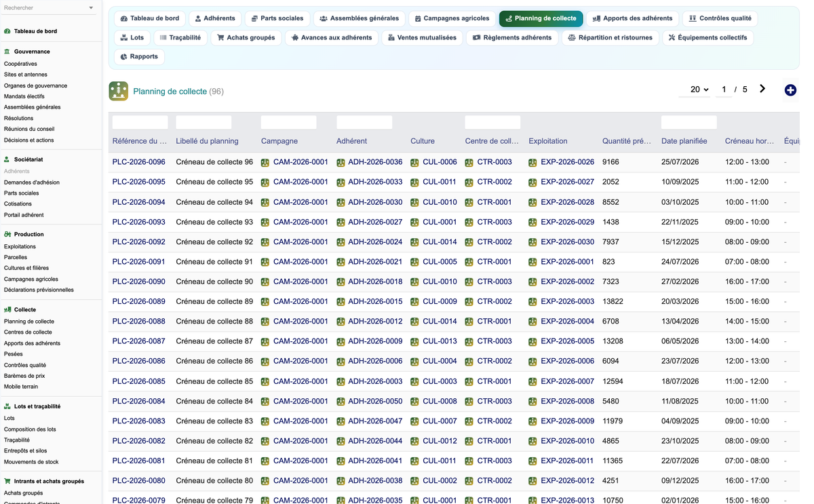Open the Rechercher sidebar search dropdown arrow

pos(91,8)
